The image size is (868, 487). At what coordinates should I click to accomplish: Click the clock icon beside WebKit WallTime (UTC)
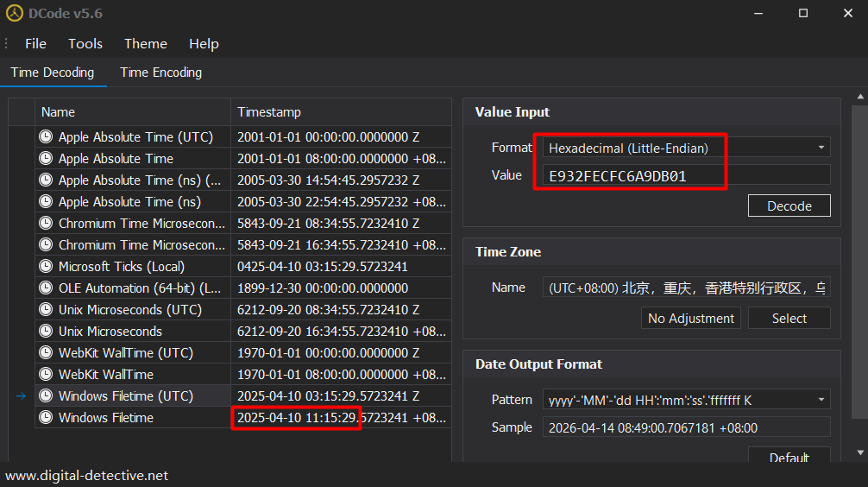(46, 353)
